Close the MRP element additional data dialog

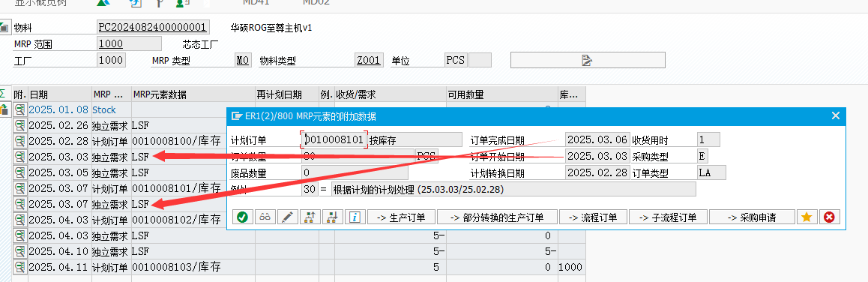tap(836, 115)
